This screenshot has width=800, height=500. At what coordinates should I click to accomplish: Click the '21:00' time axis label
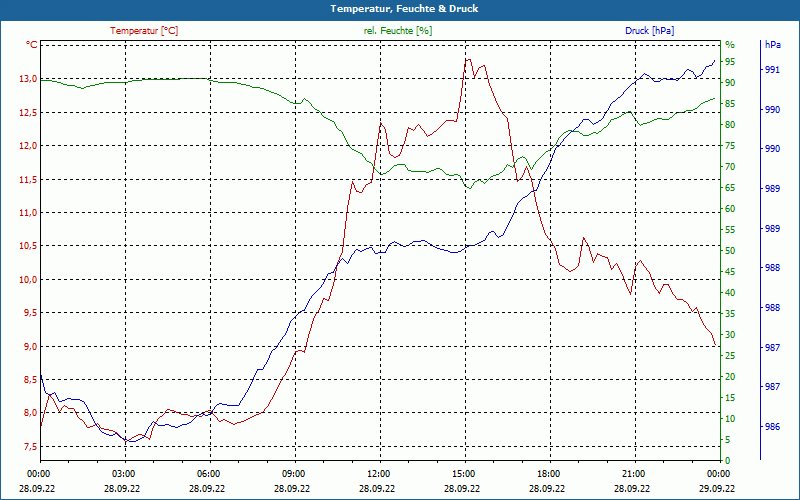pos(632,473)
